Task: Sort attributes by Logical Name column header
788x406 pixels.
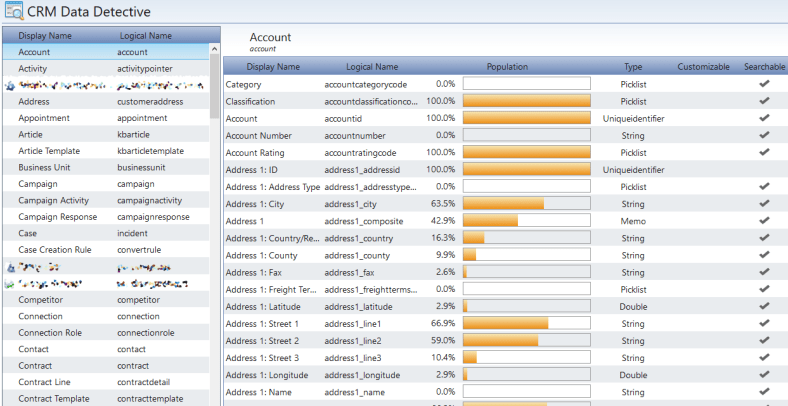Action: coord(372,67)
